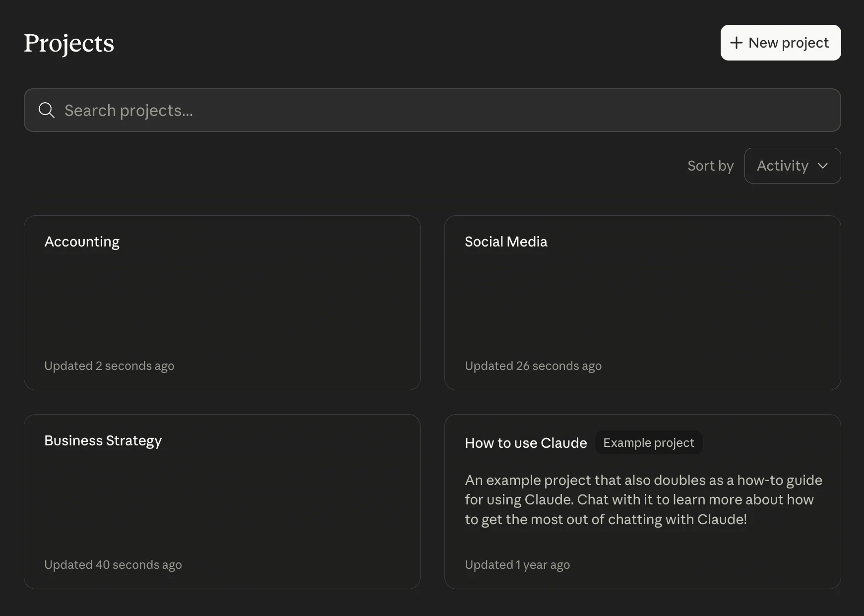
Task: Click the 'Updated 26 seconds ago' text
Action: click(x=533, y=366)
